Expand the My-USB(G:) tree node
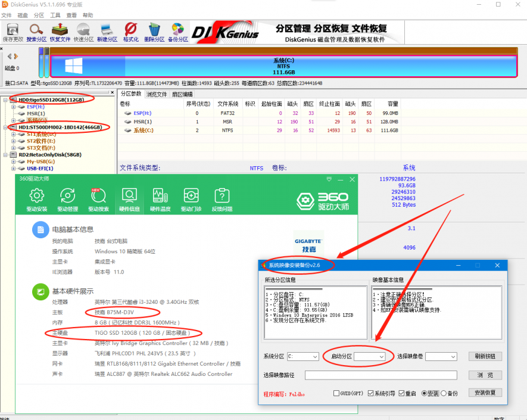This screenshot has height=420, width=527. click(x=14, y=162)
